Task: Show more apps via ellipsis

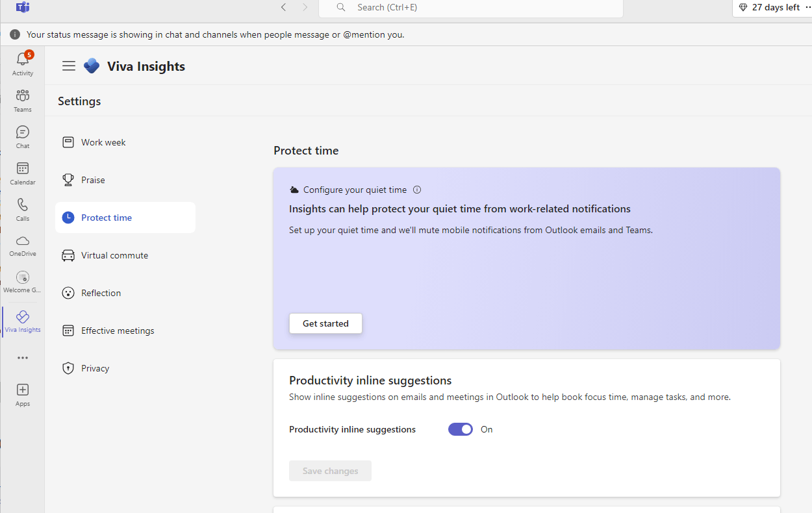Action: pos(23,358)
